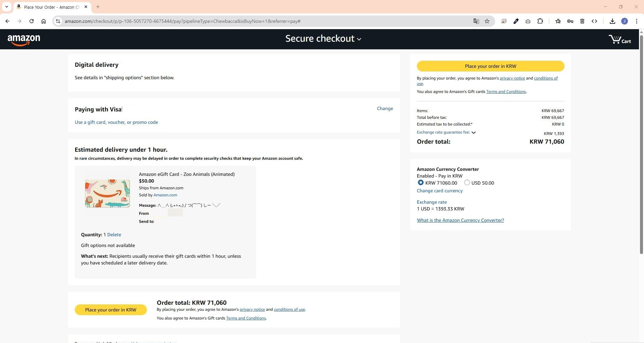Screen dimensions: 644x343
Task: Click the KRW 1,393 guarantee fee value
Action: pos(554,134)
